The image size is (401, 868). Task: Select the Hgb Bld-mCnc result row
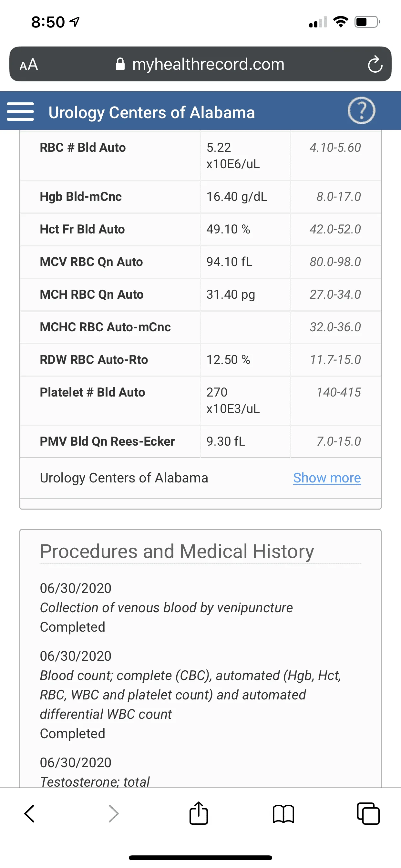coord(200,196)
